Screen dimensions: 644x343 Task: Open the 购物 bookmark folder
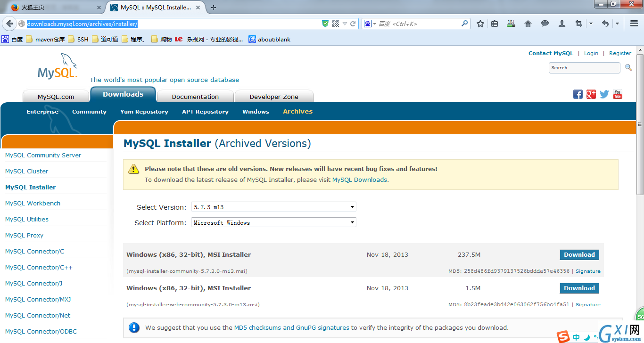[x=162, y=40]
